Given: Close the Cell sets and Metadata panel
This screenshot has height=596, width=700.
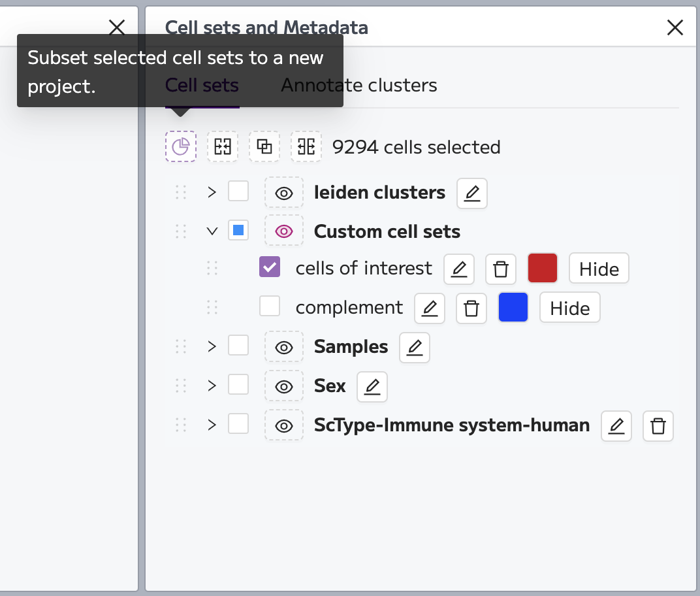Looking at the screenshot, I should [x=675, y=27].
